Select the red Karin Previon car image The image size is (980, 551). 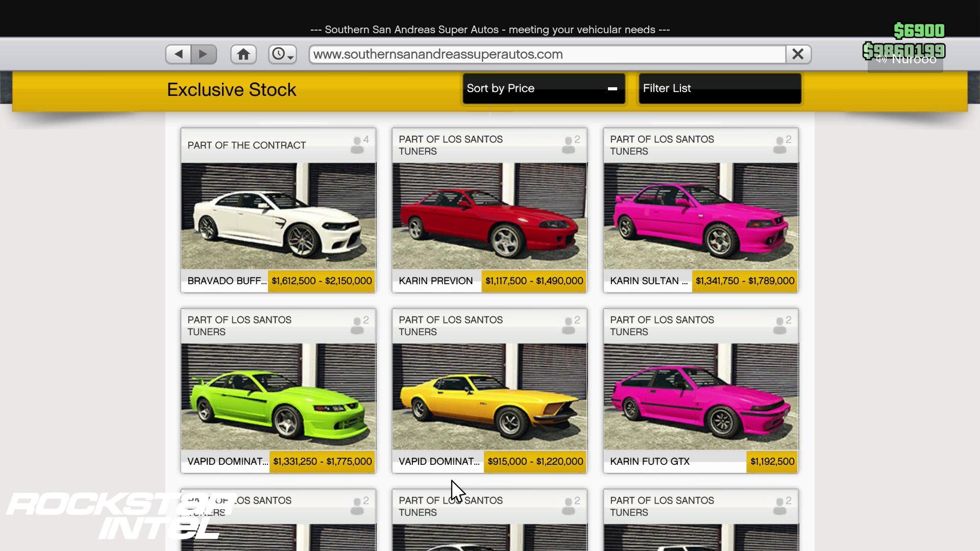coord(489,216)
